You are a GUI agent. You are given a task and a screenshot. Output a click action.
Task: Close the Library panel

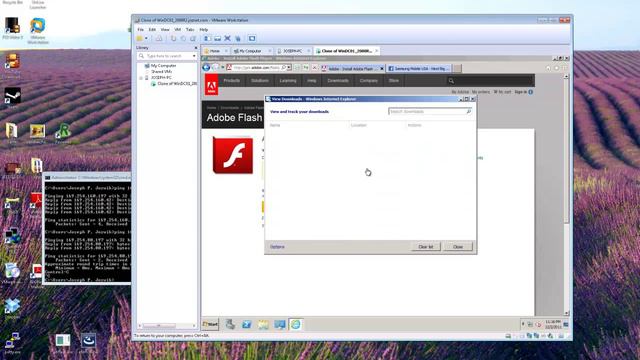point(196,48)
